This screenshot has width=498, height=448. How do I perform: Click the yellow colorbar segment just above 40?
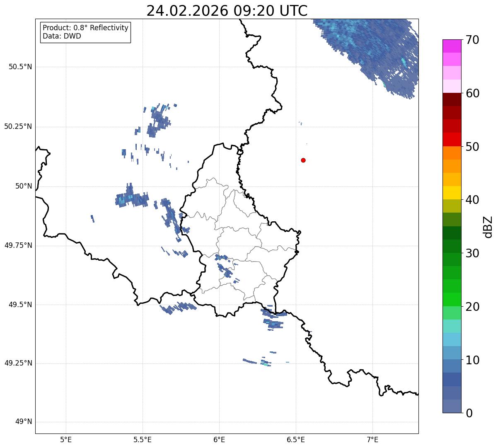pos(452,193)
